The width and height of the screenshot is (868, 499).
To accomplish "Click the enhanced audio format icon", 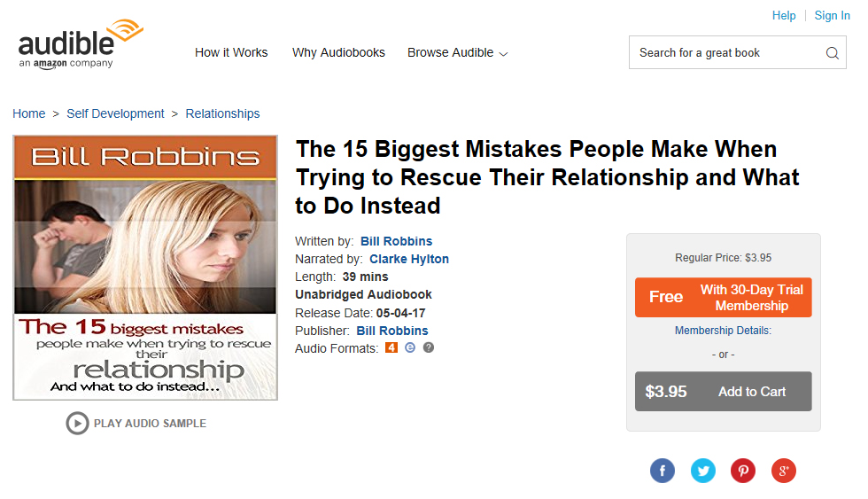I will [410, 347].
